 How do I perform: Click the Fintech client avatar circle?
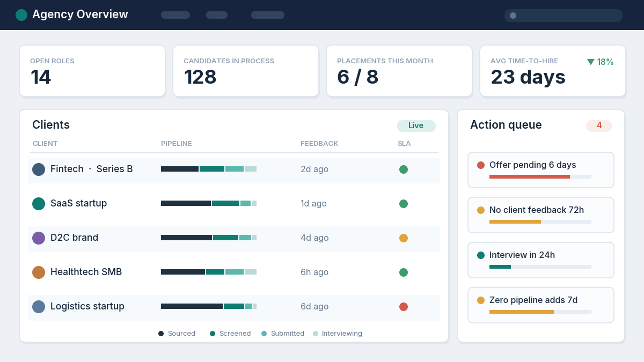click(39, 169)
